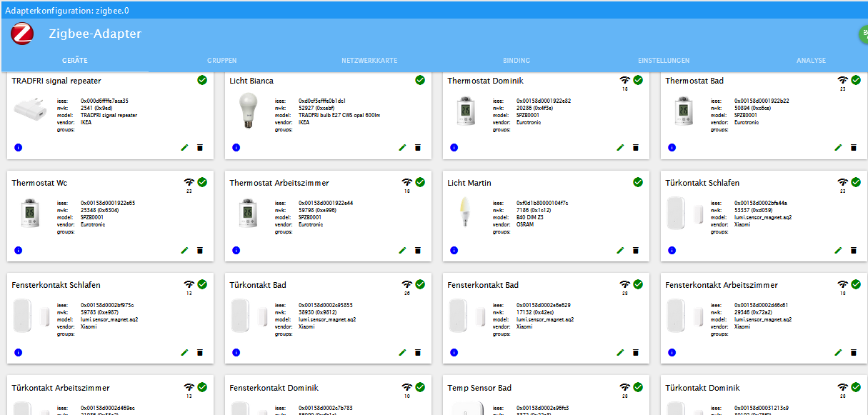Click the Zigbee logo in header
The height and width of the screenshot is (415, 868).
(22, 34)
